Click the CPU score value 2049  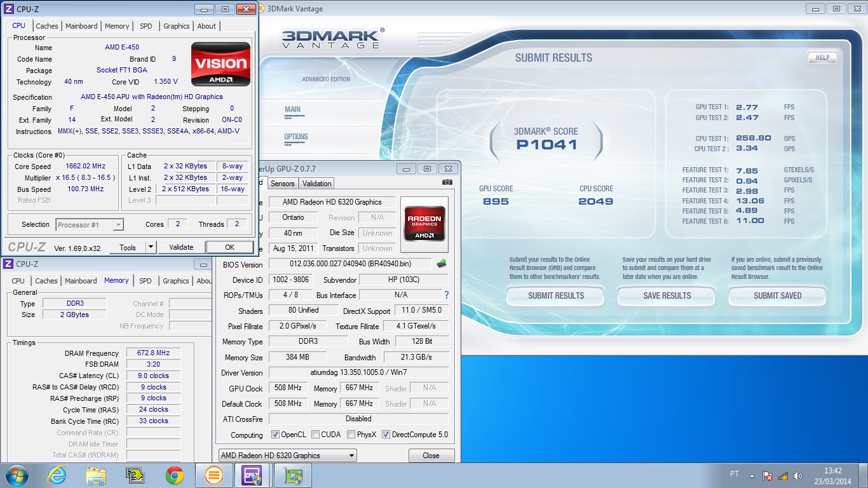595,201
